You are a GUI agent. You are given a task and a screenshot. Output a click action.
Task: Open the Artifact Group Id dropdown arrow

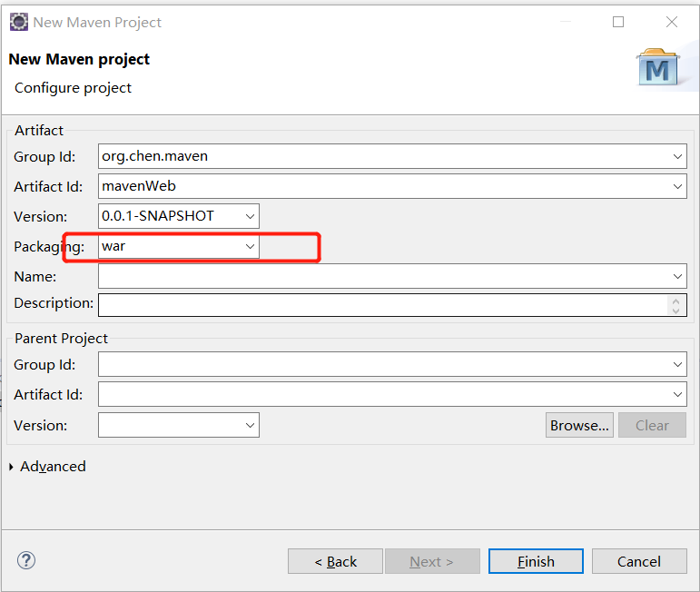[677, 156]
